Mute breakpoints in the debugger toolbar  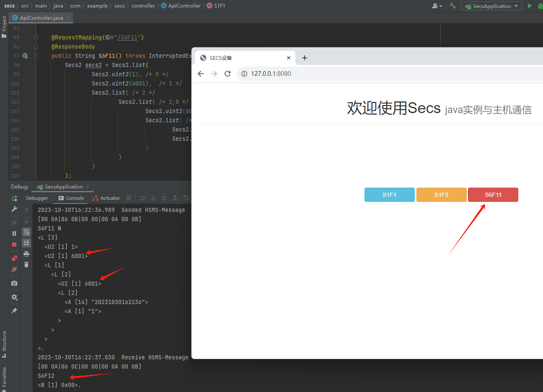tap(14, 269)
